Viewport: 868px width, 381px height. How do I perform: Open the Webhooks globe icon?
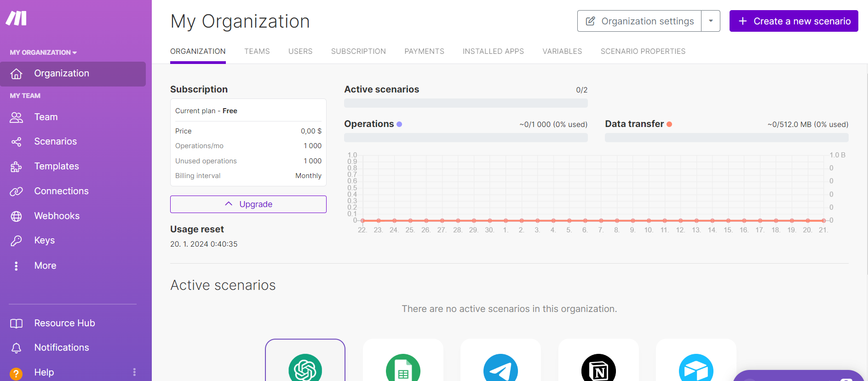[16, 216]
